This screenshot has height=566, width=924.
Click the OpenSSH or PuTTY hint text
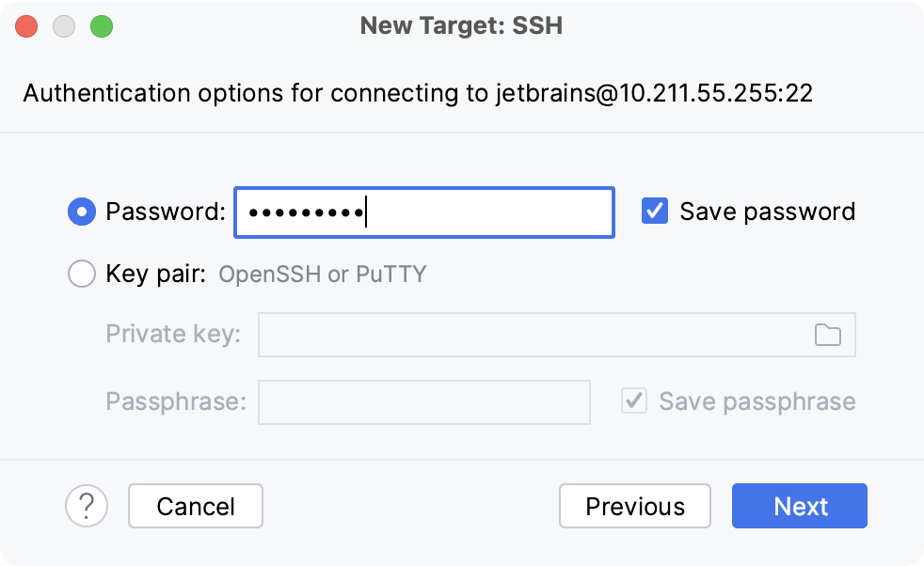(x=321, y=274)
